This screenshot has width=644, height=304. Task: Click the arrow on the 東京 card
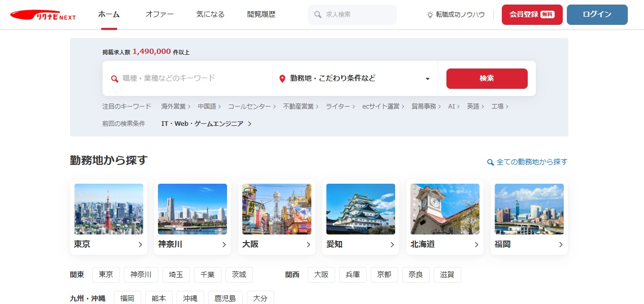click(x=140, y=245)
